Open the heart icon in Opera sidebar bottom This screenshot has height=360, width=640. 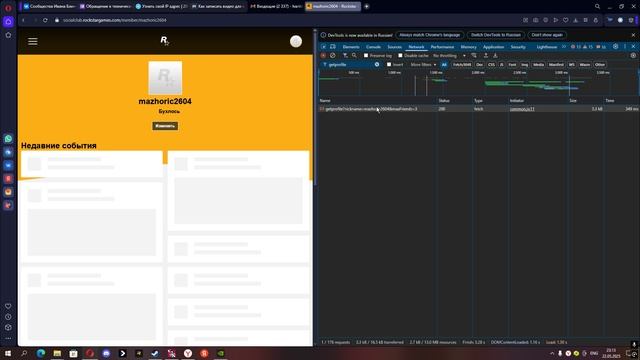(x=8, y=306)
